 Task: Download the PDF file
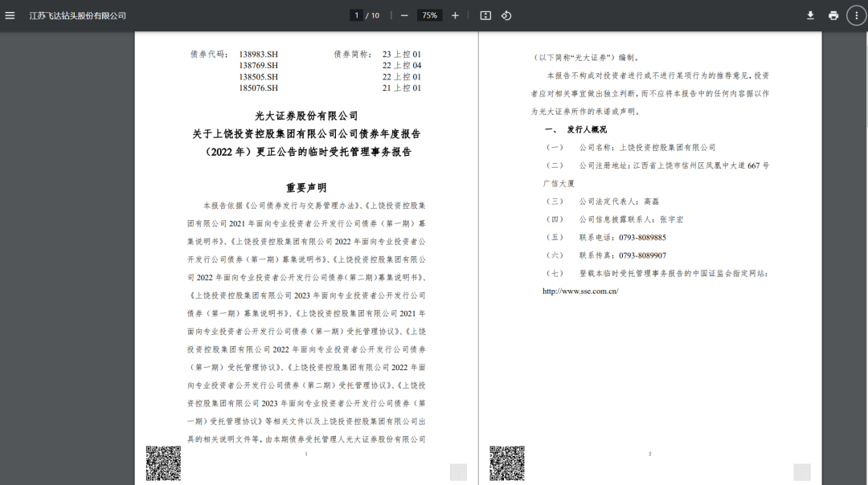[x=810, y=15]
